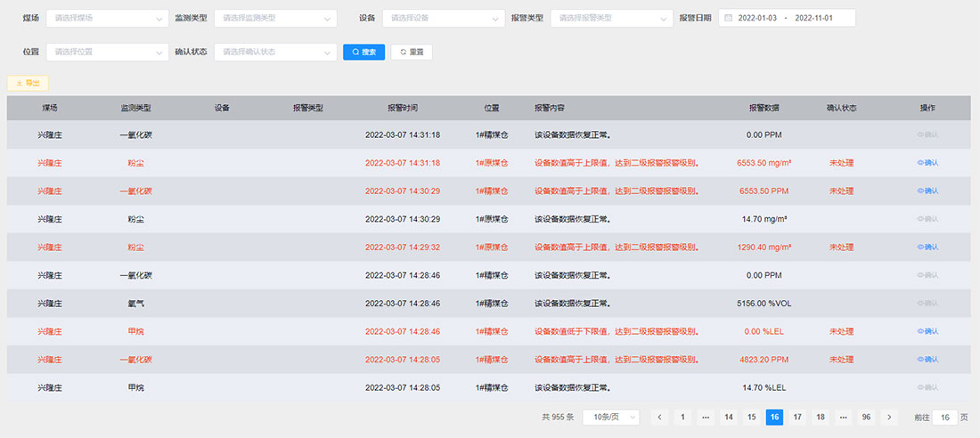980x438 pixels.
Task: Select the 确认状态 confirmation status dropdown
Action: tap(275, 53)
